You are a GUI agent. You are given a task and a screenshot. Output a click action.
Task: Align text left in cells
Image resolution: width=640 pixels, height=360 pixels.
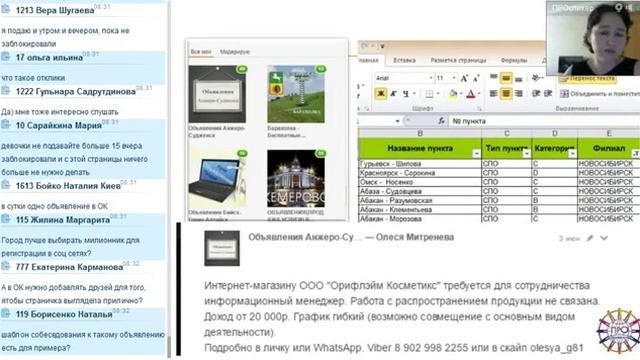[x=493, y=93]
